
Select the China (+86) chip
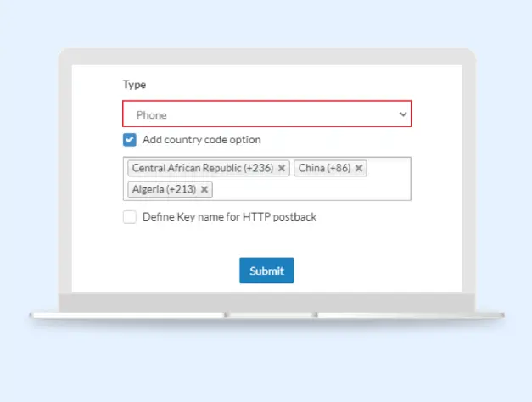pos(324,169)
